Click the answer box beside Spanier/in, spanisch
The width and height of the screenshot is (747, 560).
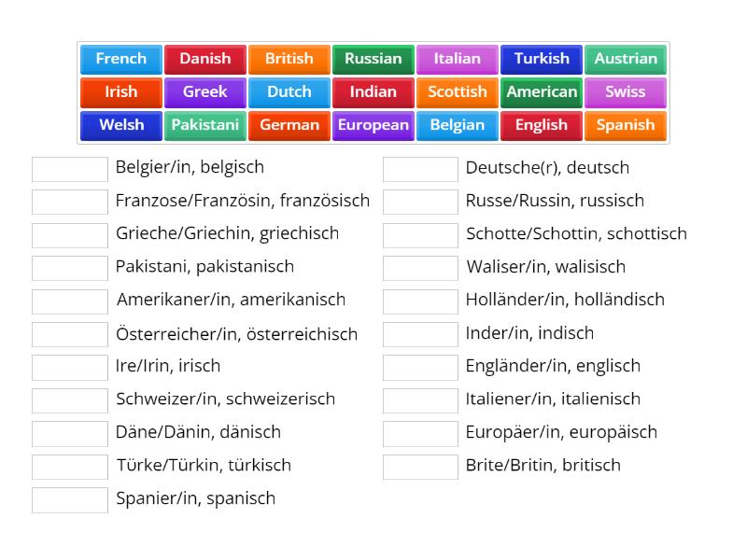69,498
